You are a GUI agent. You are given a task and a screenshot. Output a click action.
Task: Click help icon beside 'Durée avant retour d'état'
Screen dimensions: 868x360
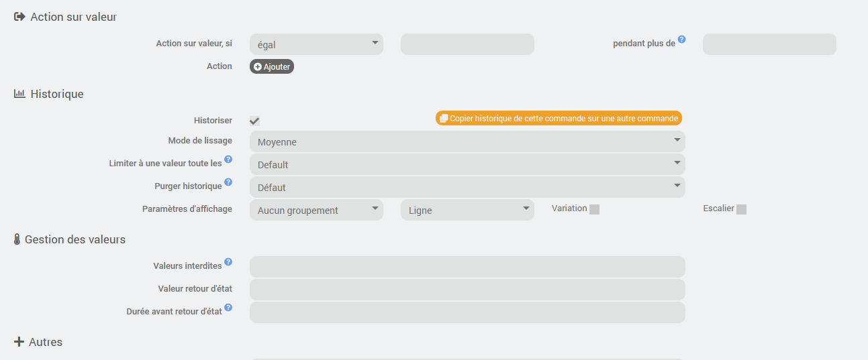click(228, 308)
